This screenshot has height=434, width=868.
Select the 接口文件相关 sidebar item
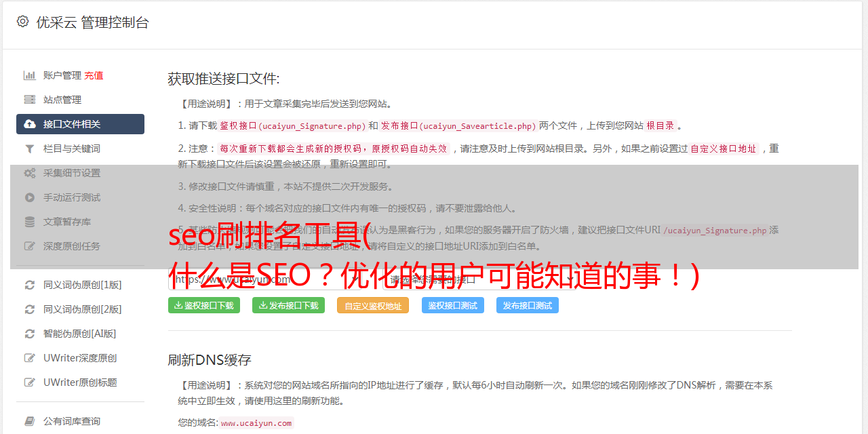tap(80, 124)
